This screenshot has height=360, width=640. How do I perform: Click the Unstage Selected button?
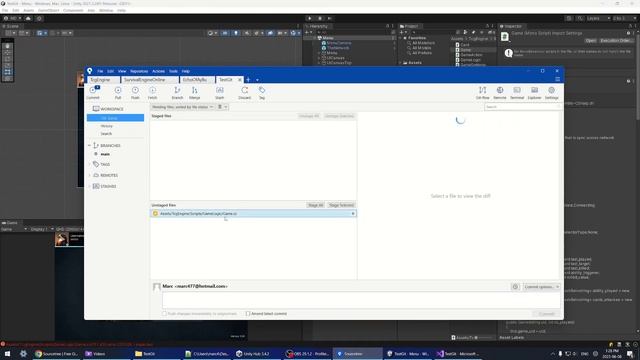click(x=339, y=116)
